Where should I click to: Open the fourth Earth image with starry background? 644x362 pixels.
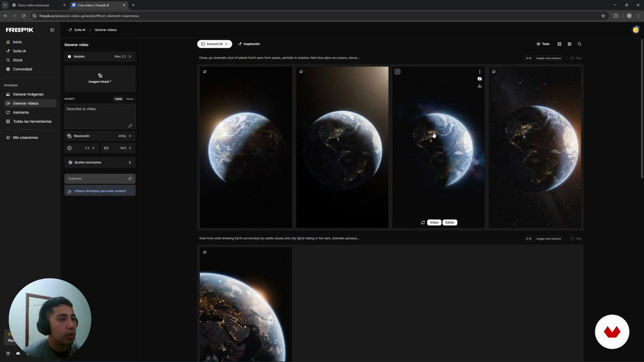pos(535,147)
